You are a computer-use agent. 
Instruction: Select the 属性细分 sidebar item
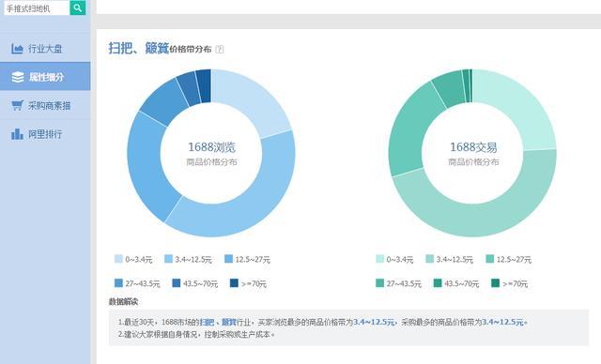click(45, 77)
